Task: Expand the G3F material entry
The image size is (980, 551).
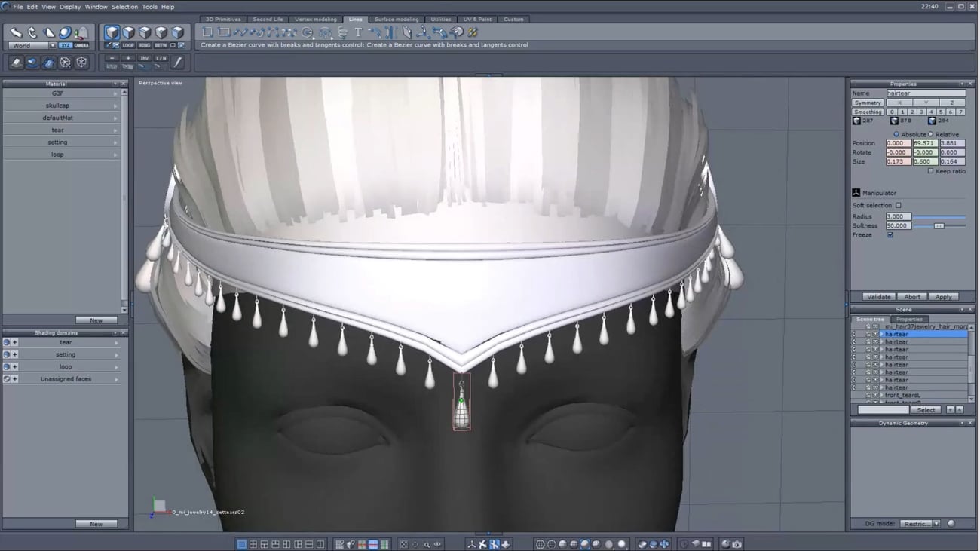Action: point(115,93)
